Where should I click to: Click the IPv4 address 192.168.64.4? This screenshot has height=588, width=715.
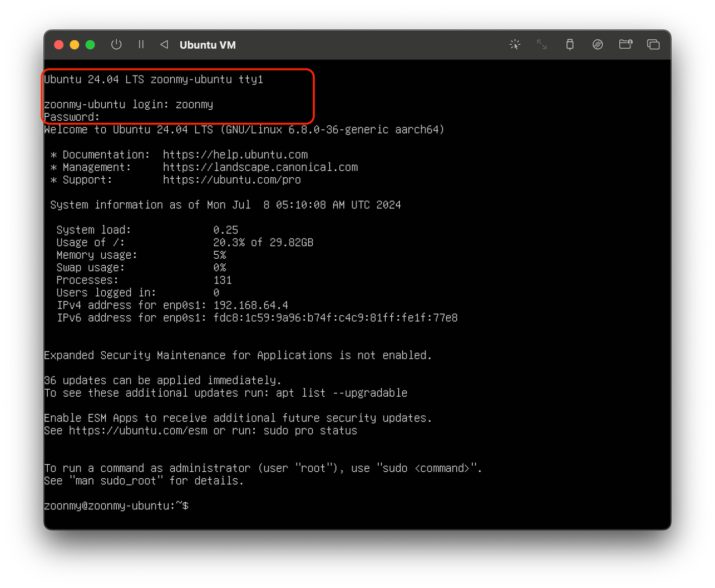(251, 305)
